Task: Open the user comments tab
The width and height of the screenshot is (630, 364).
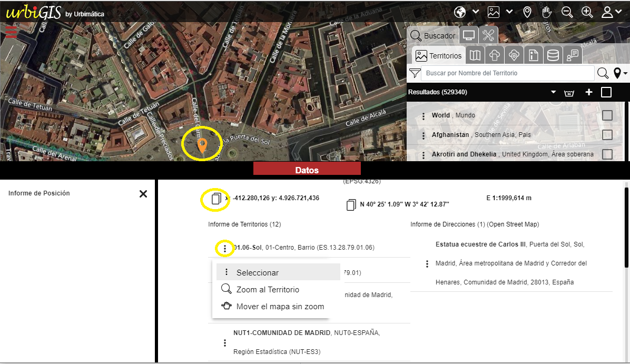Action: click(572, 55)
